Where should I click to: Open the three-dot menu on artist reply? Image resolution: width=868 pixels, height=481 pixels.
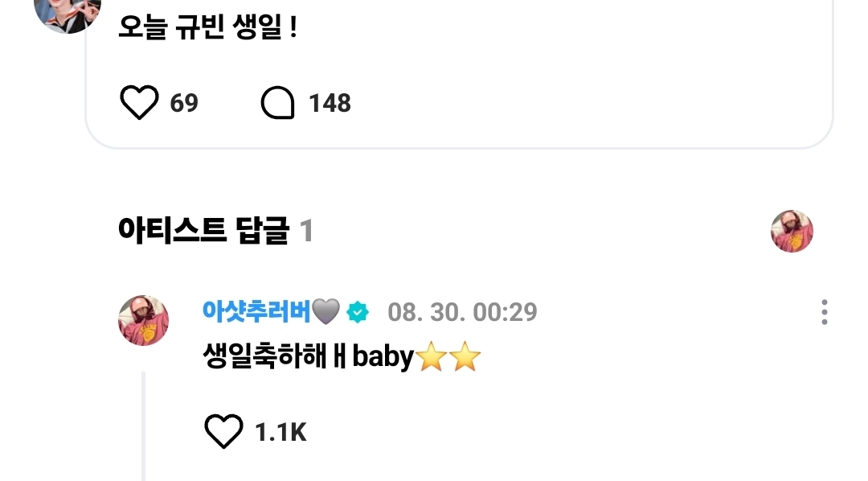[x=825, y=312]
